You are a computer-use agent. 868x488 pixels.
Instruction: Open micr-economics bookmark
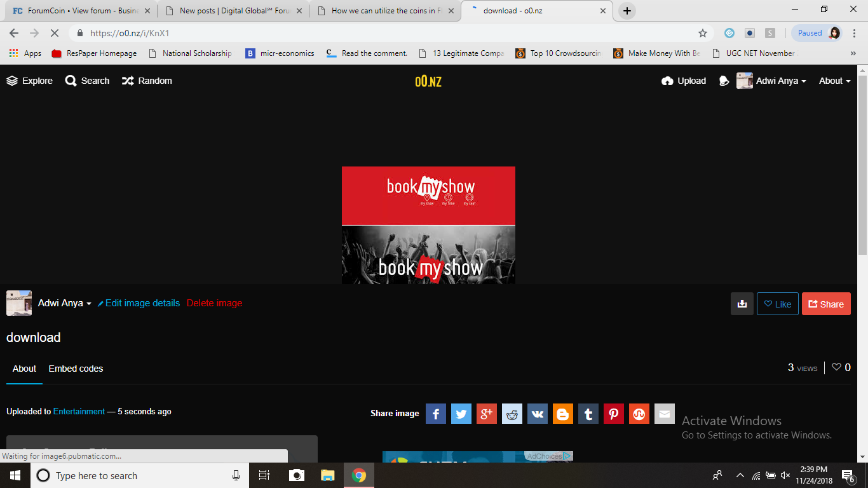(x=280, y=53)
